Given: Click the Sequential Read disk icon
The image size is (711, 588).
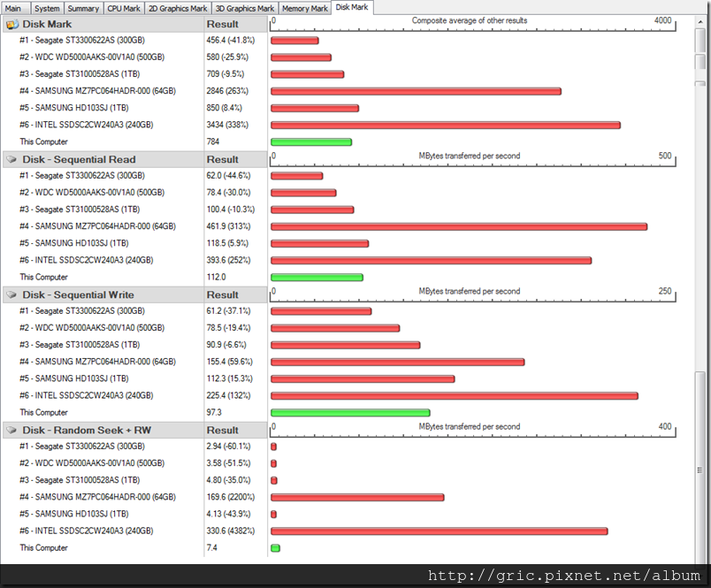Looking at the screenshot, I should (x=12, y=159).
